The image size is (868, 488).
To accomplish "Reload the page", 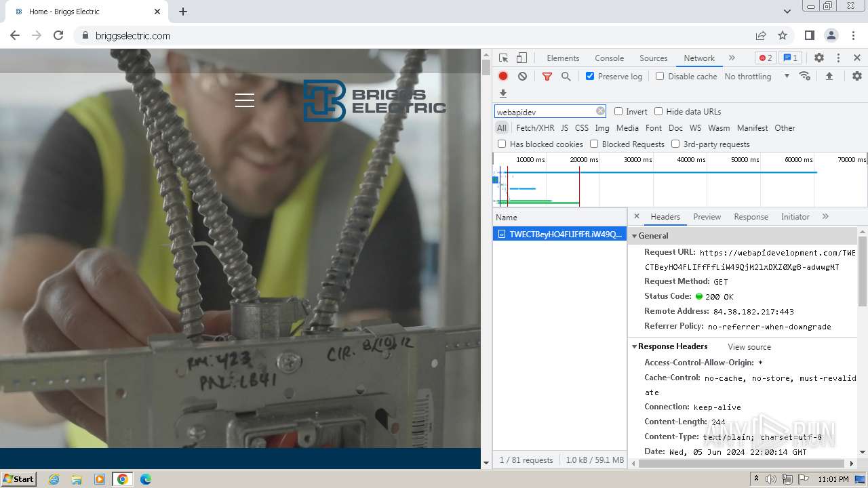I will pos(58,35).
